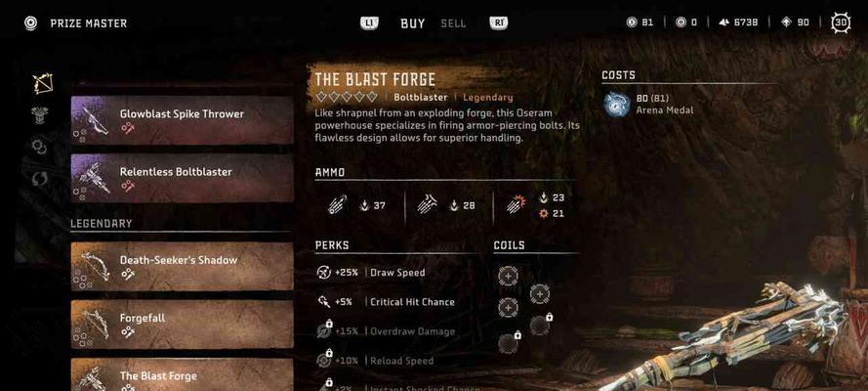Switch to the BUY tab
Image resolution: width=868 pixels, height=391 pixels.
point(412,23)
